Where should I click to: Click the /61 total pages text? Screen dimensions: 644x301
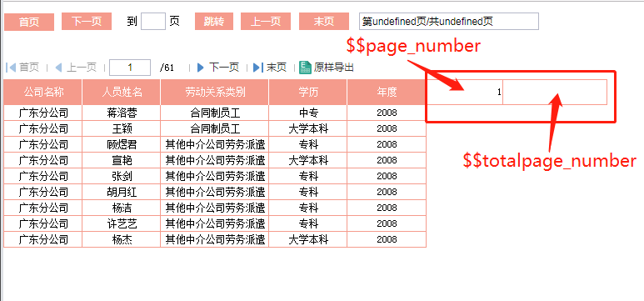click(x=167, y=68)
